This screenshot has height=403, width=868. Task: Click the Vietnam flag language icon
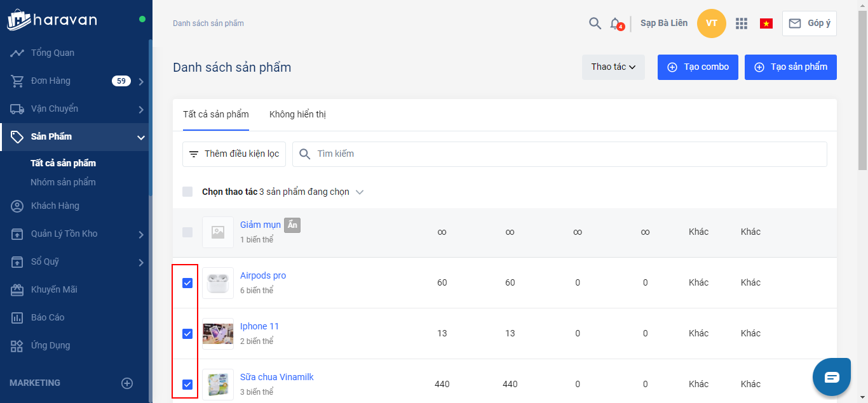coord(766,23)
